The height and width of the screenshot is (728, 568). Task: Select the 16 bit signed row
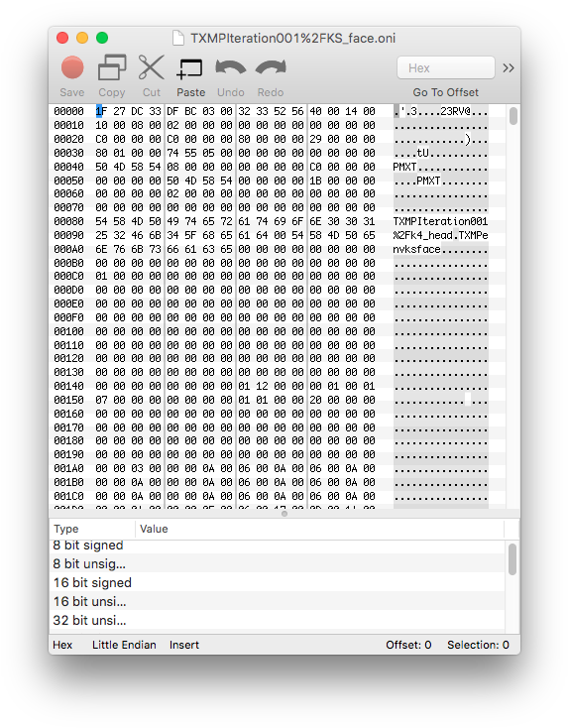[277, 582]
